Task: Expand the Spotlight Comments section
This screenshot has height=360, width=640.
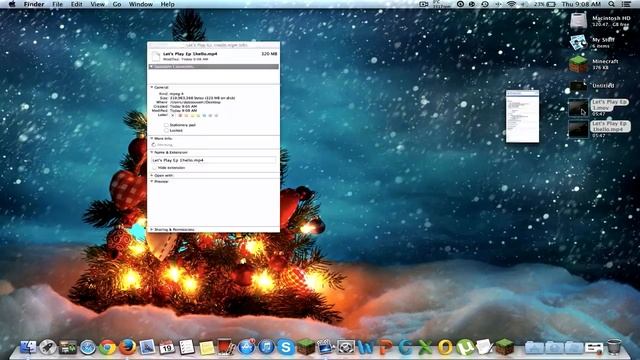Action: pos(152,66)
